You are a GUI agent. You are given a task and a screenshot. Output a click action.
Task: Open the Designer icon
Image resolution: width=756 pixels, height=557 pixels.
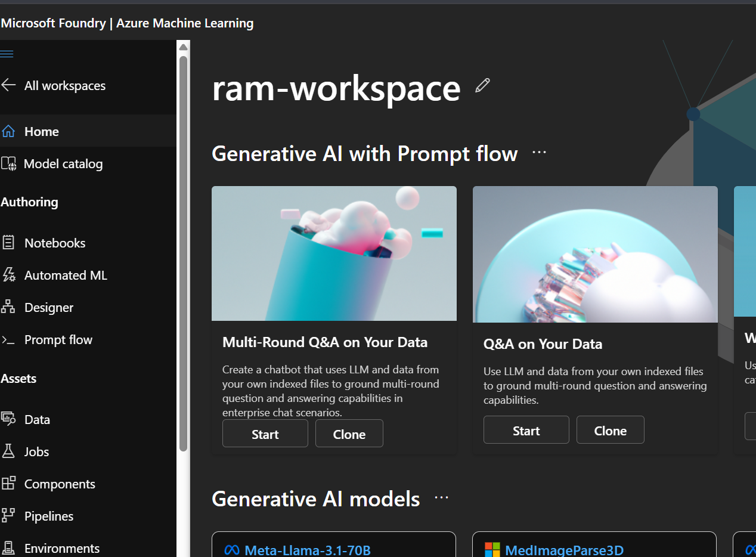8,307
